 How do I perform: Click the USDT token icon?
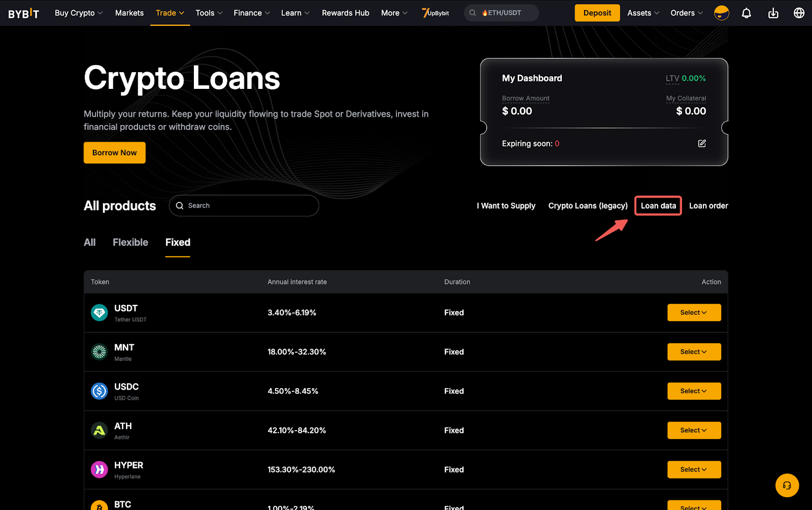click(x=99, y=313)
